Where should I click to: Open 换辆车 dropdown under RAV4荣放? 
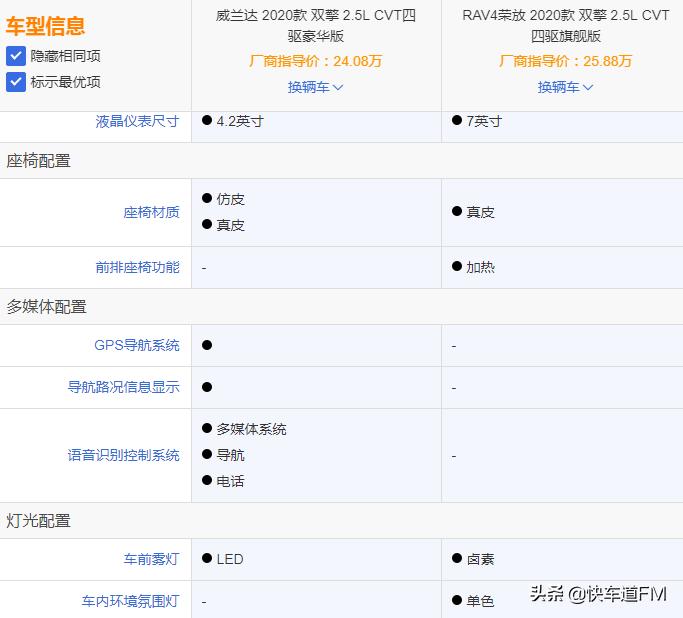tap(565, 87)
